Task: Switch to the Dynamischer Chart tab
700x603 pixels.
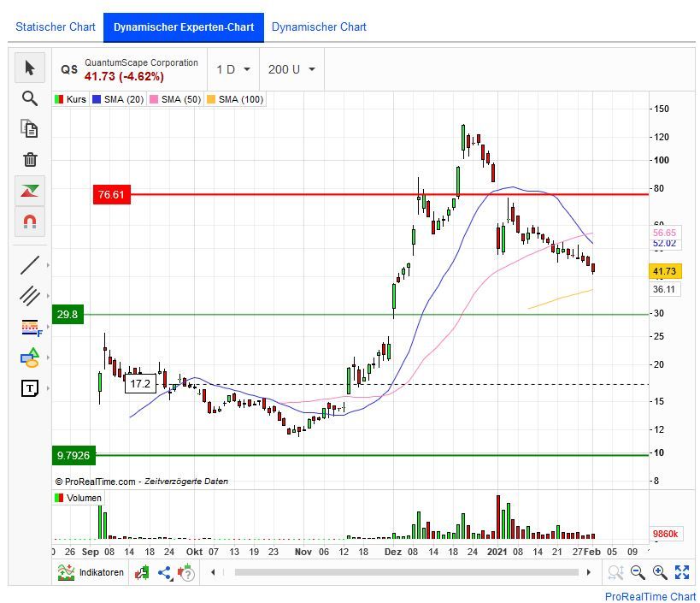Action: pyautogui.click(x=319, y=27)
